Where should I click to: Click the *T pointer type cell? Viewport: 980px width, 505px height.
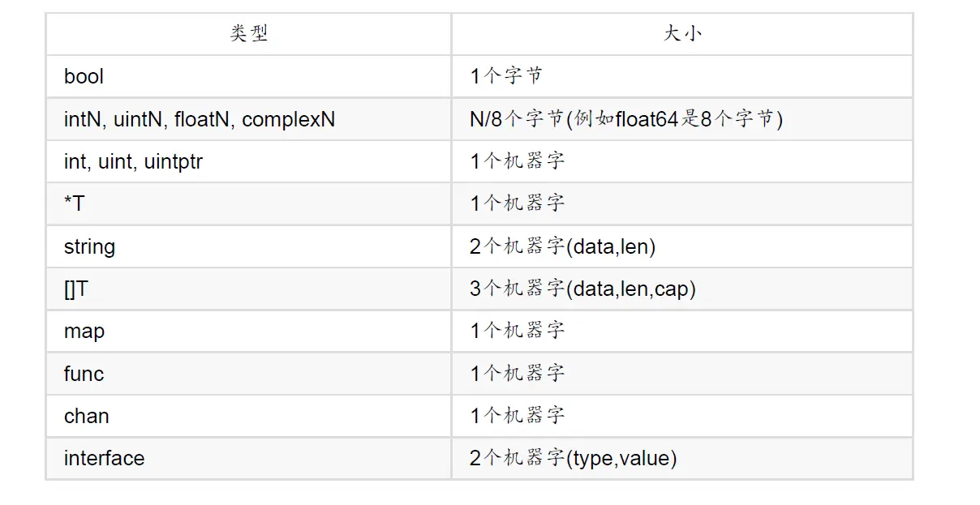pyautogui.click(x=75, y=204)
